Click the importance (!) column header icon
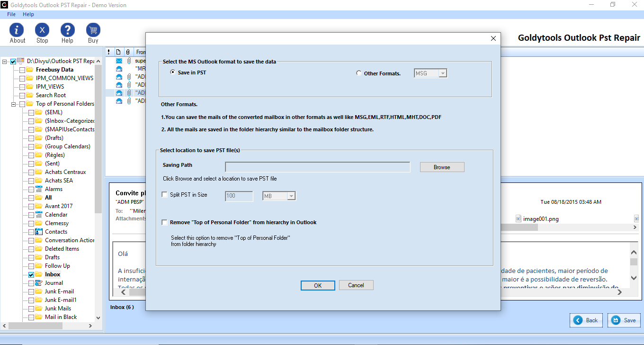The height and width of the screenshot is (345, 644). 109,52
